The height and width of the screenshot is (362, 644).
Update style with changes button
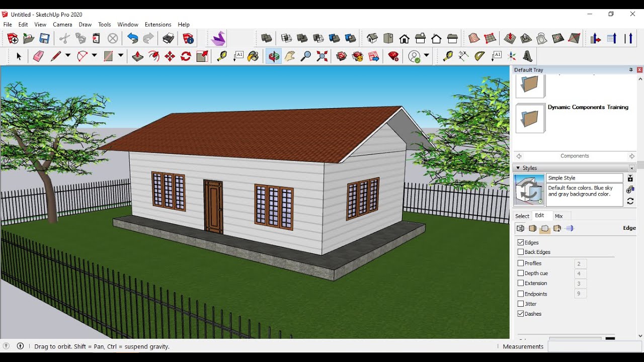630,201
